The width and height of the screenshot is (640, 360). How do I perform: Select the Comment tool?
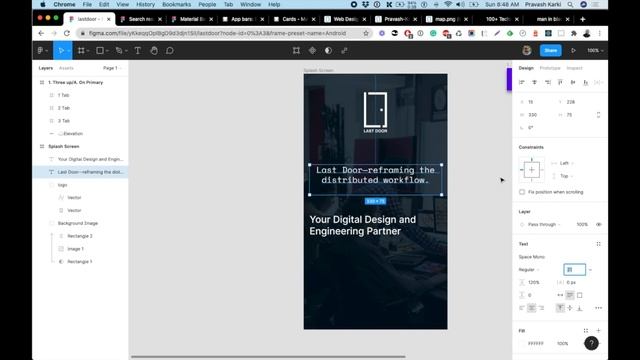(x=170, y=51)
